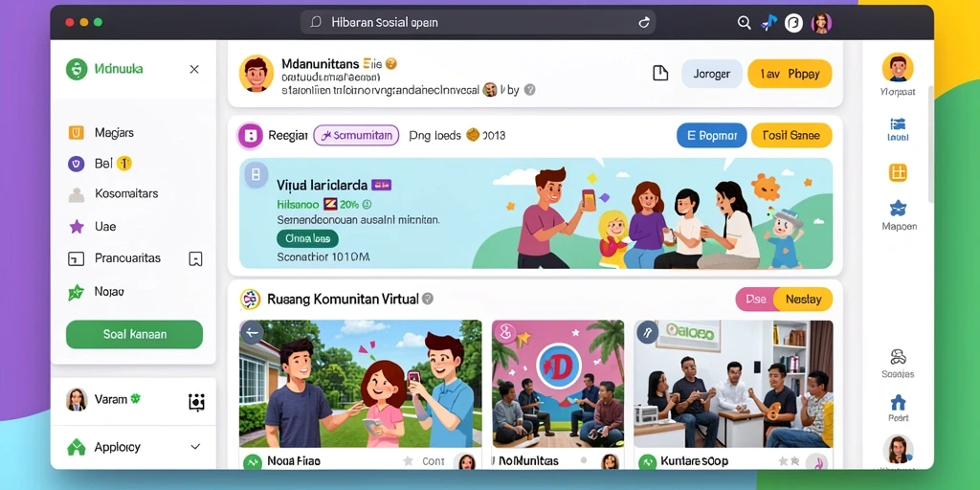Switch to the Neslay yellow toggle option
The height and width of the screenshot is (490, 980).
point(803,300)
